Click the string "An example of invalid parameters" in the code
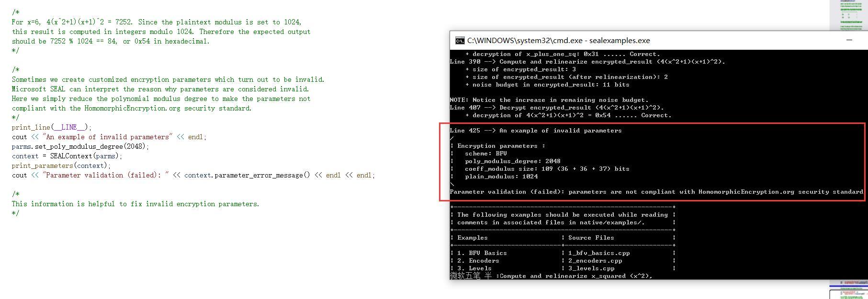The width and height of the screenshot is (868, 299). pyautogui.click(x=108, y=137)
